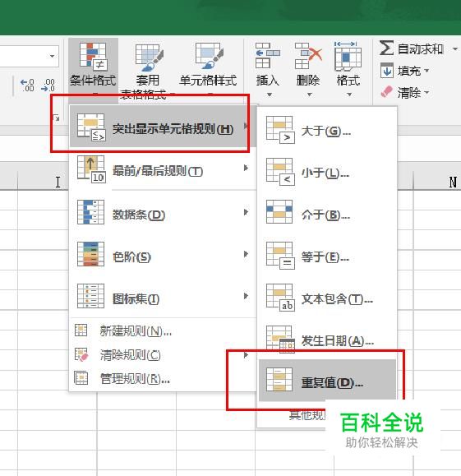Click the 等于(E) equal-to rule icon
Viewport: 461px width, 476px height.
click(x=280, y=256)
